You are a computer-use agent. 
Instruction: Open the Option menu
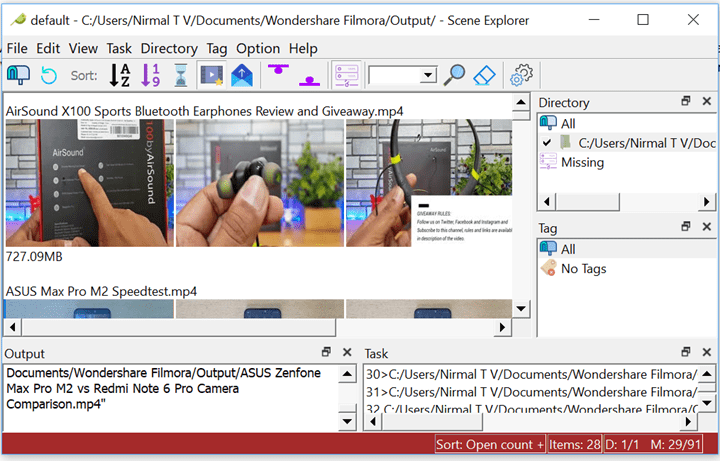click(x=258, y=48)
